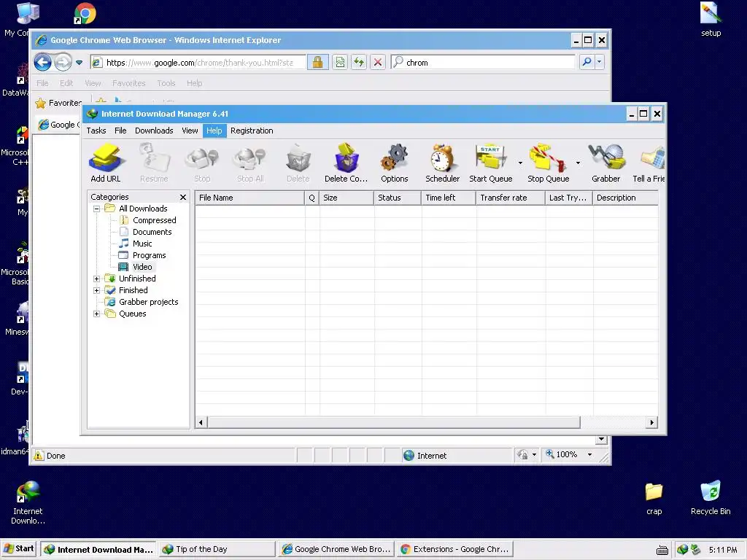Click the Internet Explorer address bar

click(198, 63)
